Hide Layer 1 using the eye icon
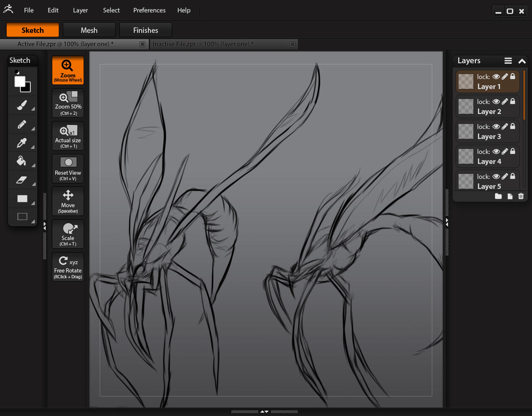532x416 pixels. tap(496, 77)
